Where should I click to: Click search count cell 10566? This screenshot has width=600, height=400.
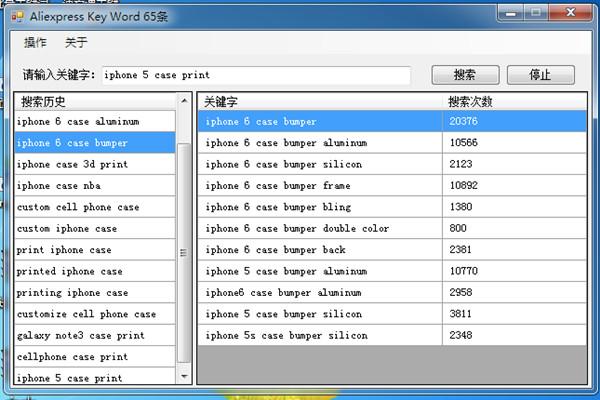pos(515,143)
